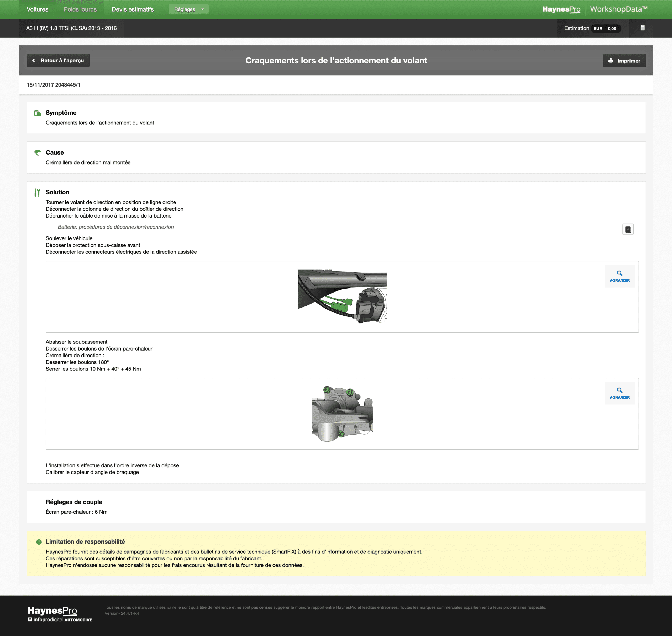The image size is (672, 636).
Task: Click the steering rack bolts illustration
Action: pos(342,414)
